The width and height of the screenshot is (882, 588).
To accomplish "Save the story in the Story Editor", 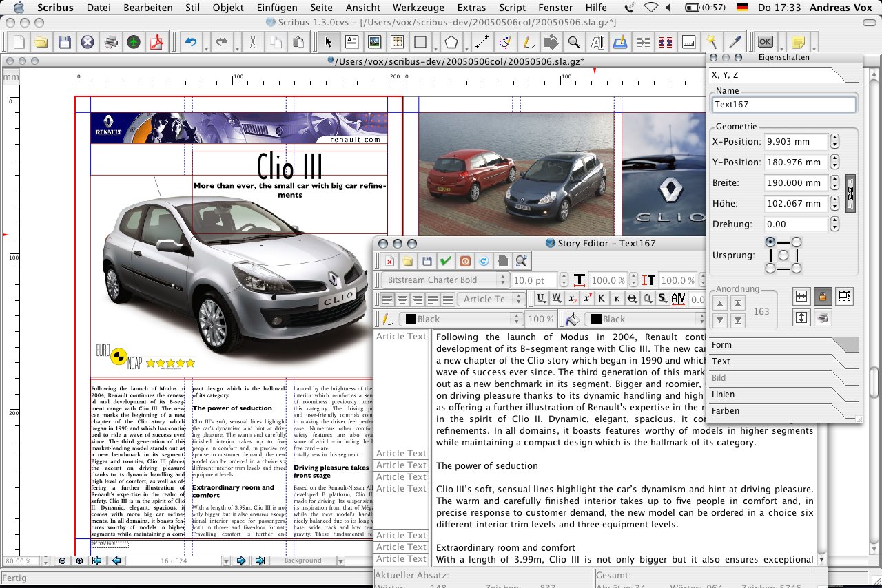I will tap(427, 262).
